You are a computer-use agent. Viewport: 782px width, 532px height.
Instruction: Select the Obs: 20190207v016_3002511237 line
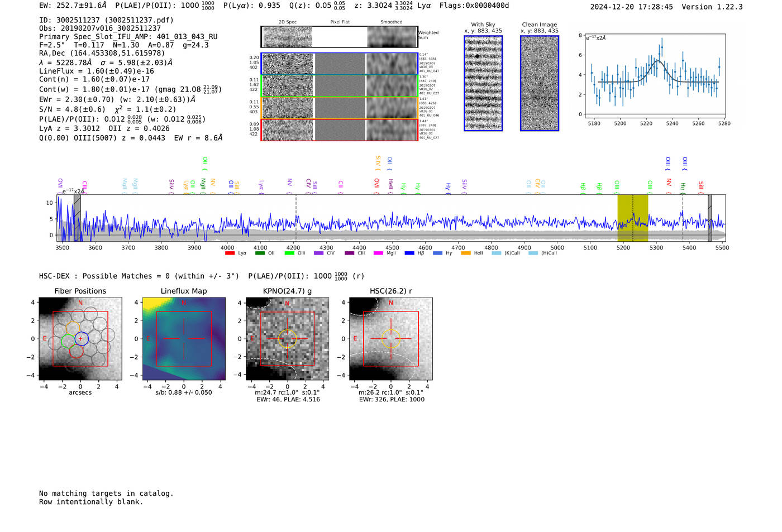click(x=100, y=28)
